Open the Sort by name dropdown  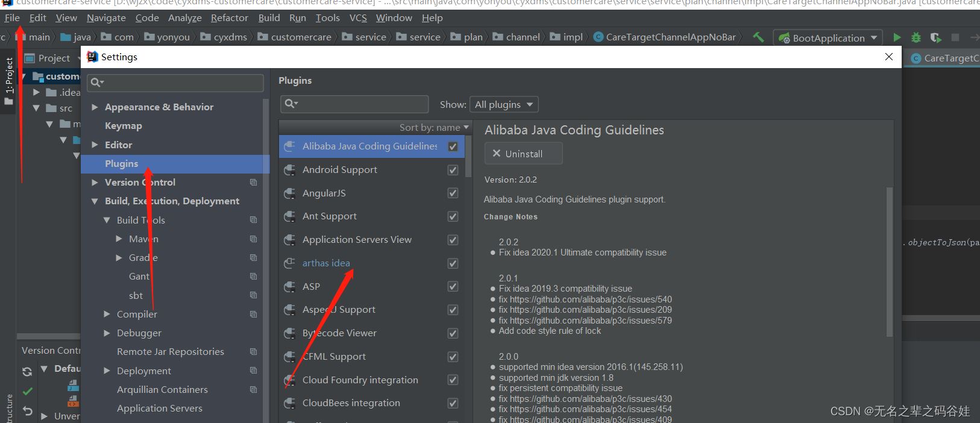point(434,128)
